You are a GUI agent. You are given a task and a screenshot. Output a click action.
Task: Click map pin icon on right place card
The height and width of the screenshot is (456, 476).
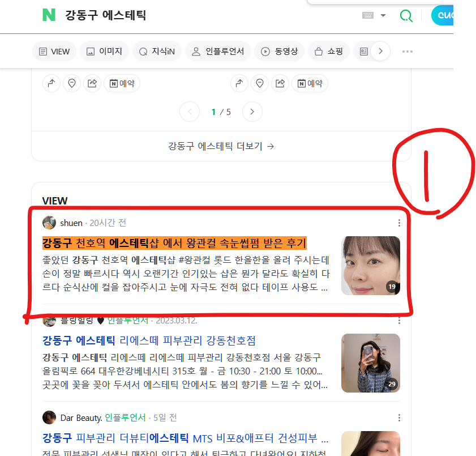pyautogui.click(x=260, y=83)
